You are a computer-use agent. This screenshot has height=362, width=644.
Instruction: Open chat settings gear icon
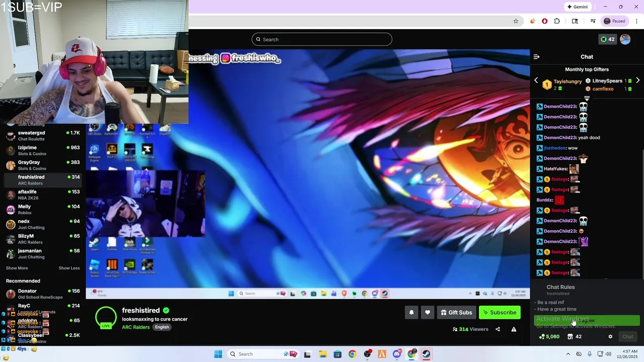point(610,337)
